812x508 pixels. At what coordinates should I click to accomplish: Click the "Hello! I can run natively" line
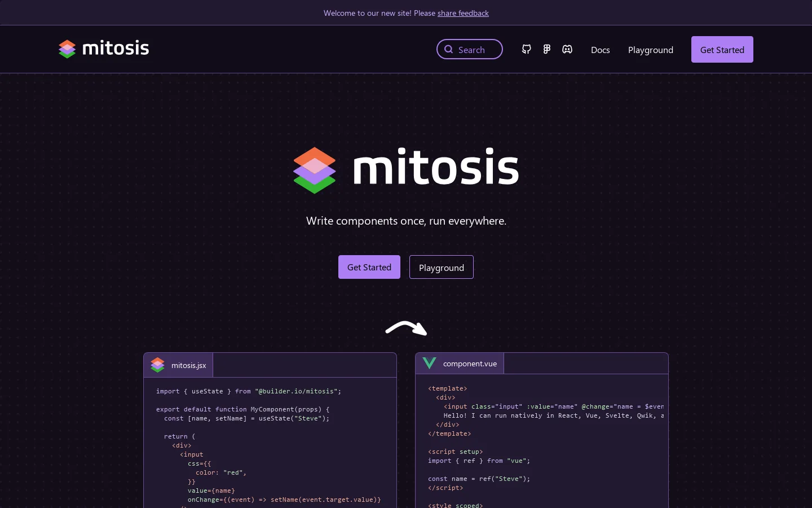click(554, 415)
